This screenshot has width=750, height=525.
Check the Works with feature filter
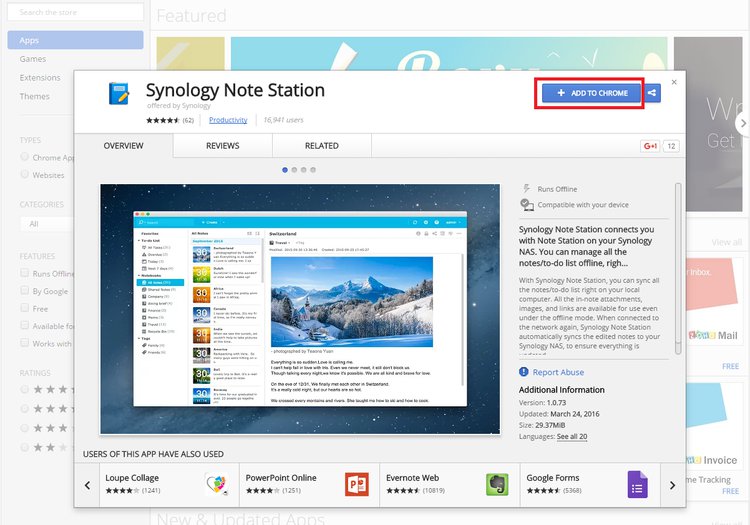click(24, 343)
